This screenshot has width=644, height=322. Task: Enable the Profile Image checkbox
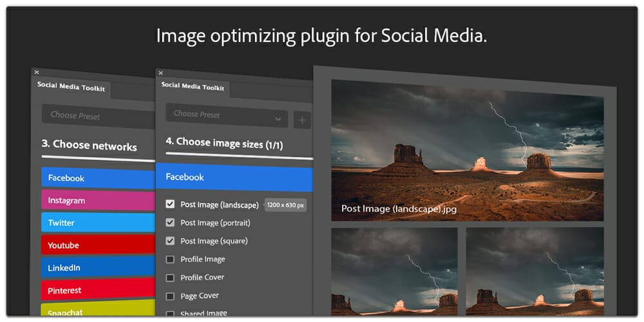click(x=170, y=259)
